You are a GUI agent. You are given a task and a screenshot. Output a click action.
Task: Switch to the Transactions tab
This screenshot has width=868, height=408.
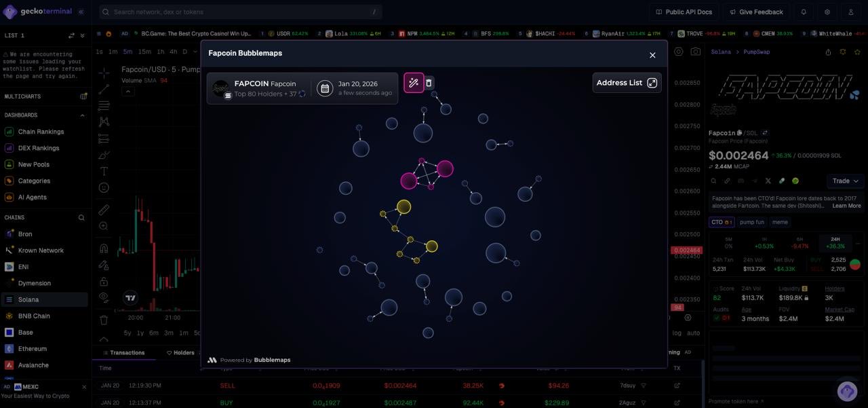tap(123, 353)
